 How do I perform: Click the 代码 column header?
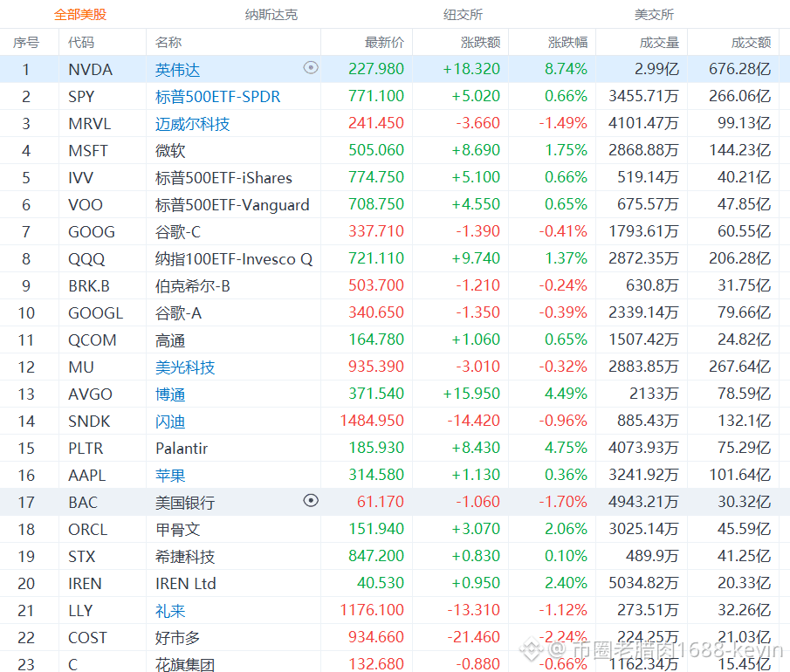click(x=81, y=42)
